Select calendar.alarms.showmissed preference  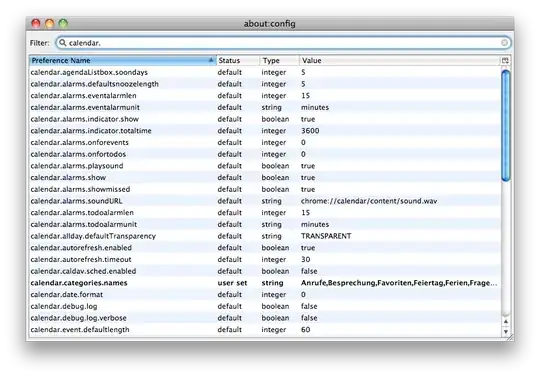tap(265, 189)
